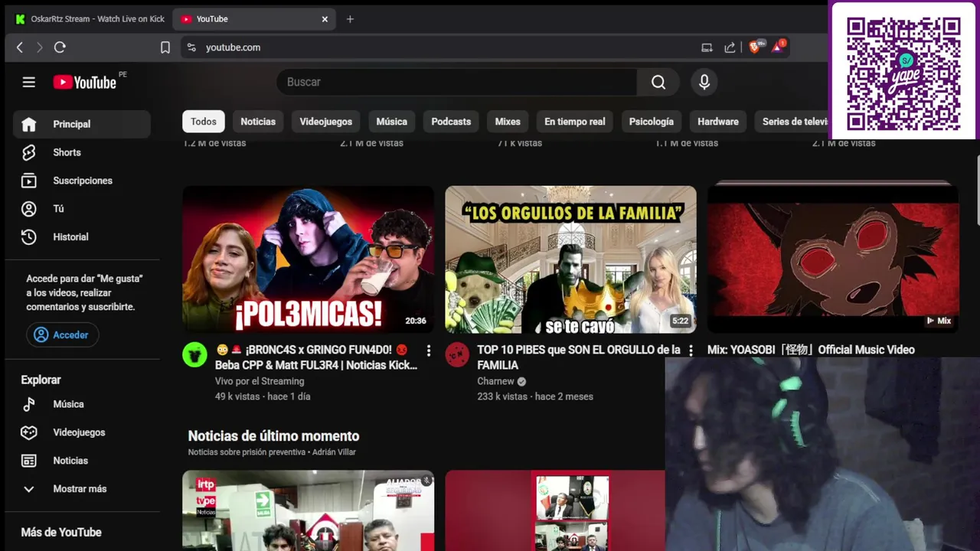This screenshot has height=551, width=980.
Task: Select the YouTube browser tab
Action: tap(254, 19)
